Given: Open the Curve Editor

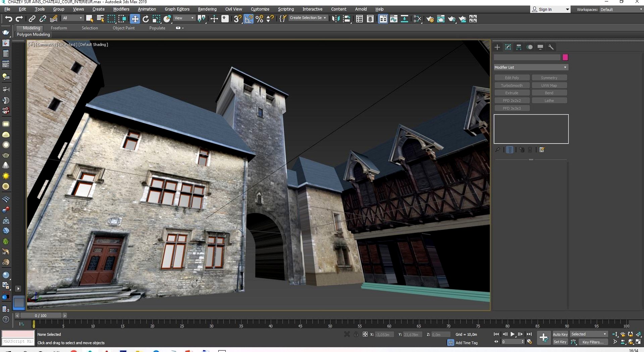Looking at the screenshot, I should click(393, 19).
